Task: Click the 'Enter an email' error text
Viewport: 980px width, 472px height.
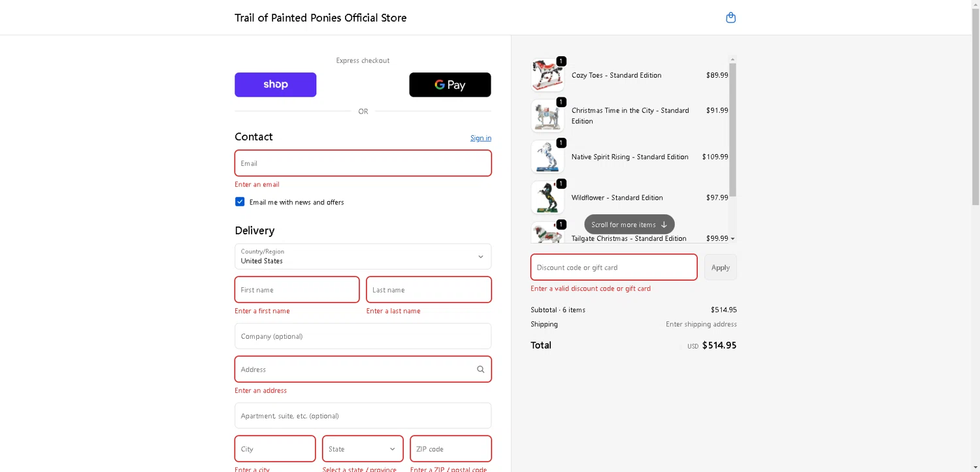Action: click(x=257, y=185)
